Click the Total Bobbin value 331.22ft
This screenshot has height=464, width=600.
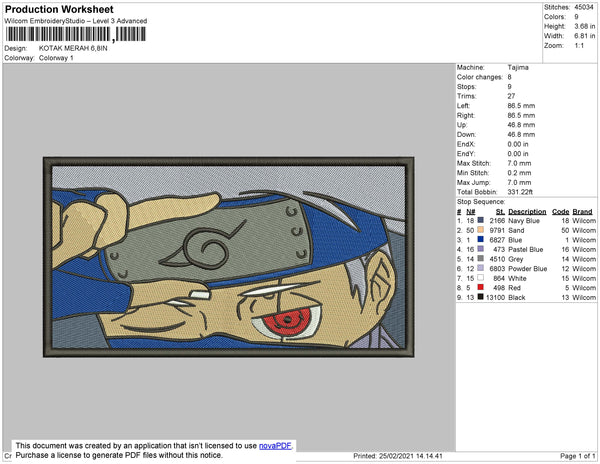tap(520, 192)
